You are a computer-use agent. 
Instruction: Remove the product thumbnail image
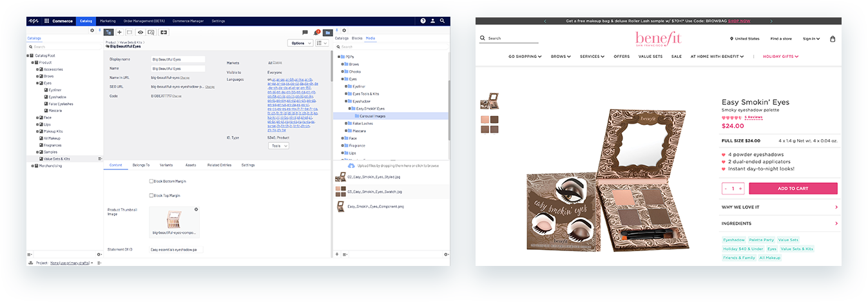(x=196, y=209)
